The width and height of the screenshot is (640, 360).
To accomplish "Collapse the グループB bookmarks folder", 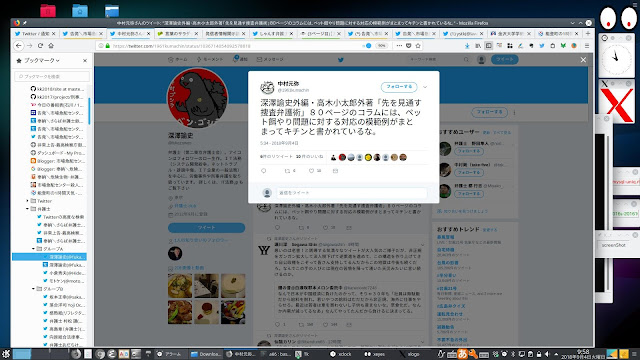I will tap(33, 289).
